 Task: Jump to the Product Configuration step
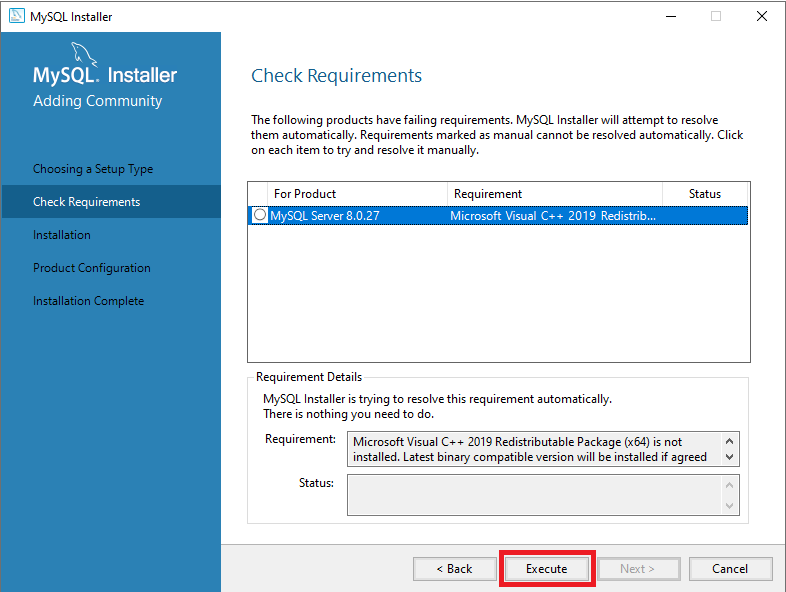click(92, 268)
